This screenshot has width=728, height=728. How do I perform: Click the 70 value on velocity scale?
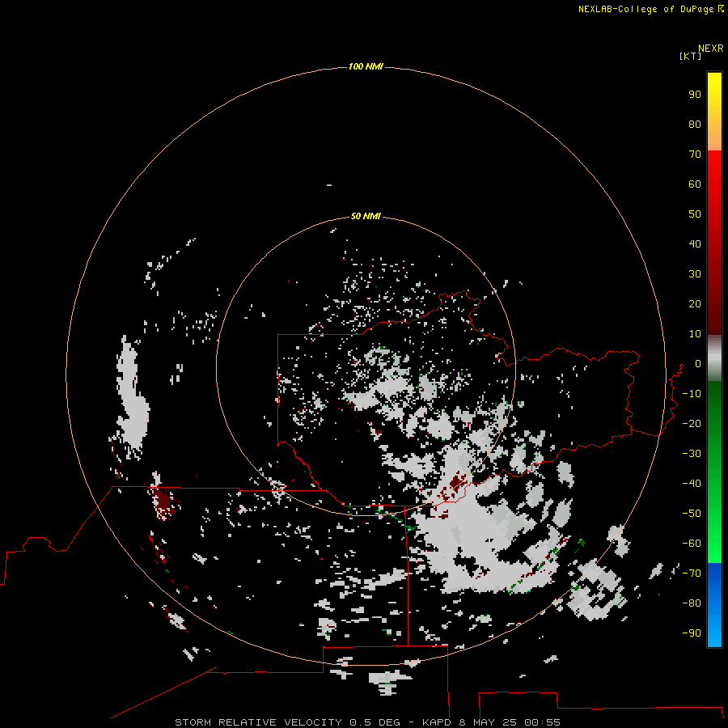695,154
